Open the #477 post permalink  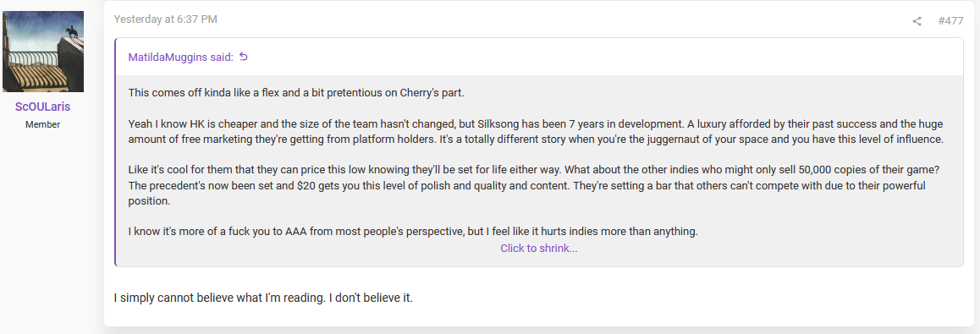[950, 21]
